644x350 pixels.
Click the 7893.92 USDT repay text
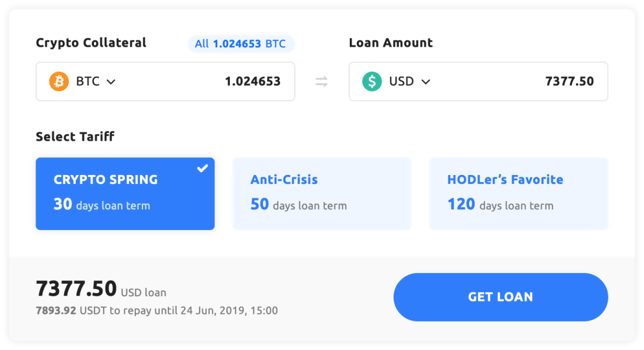point(157,310)
